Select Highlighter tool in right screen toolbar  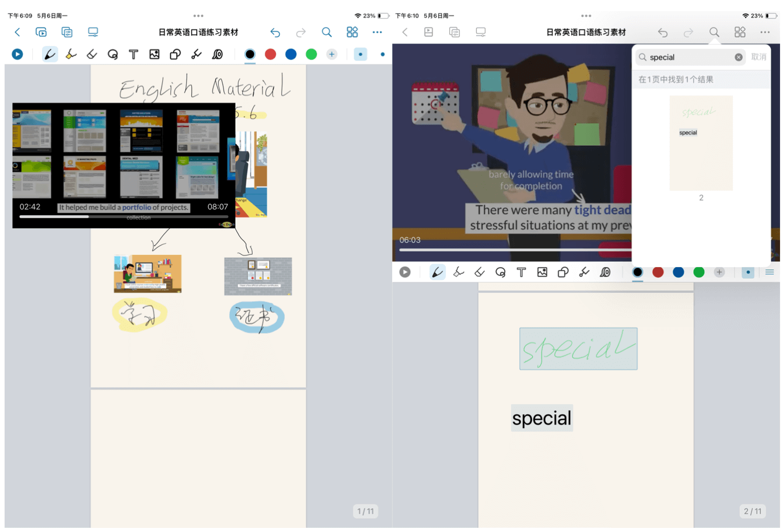click(x=459, y=272)
